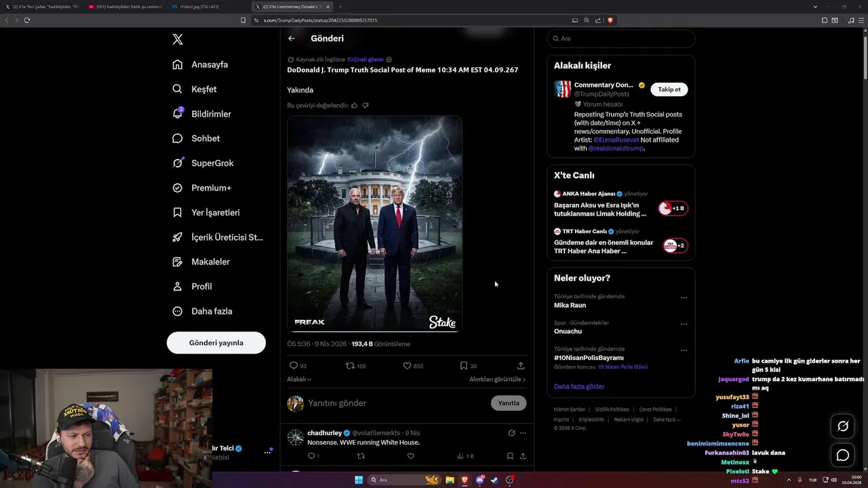Open more options on chadhurley's reply

click(x=523, y=433)
